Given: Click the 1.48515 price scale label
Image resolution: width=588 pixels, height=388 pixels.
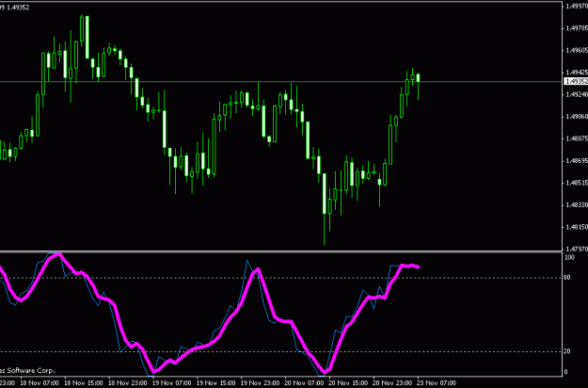Looking at the screenshot, I should [577, 183].
